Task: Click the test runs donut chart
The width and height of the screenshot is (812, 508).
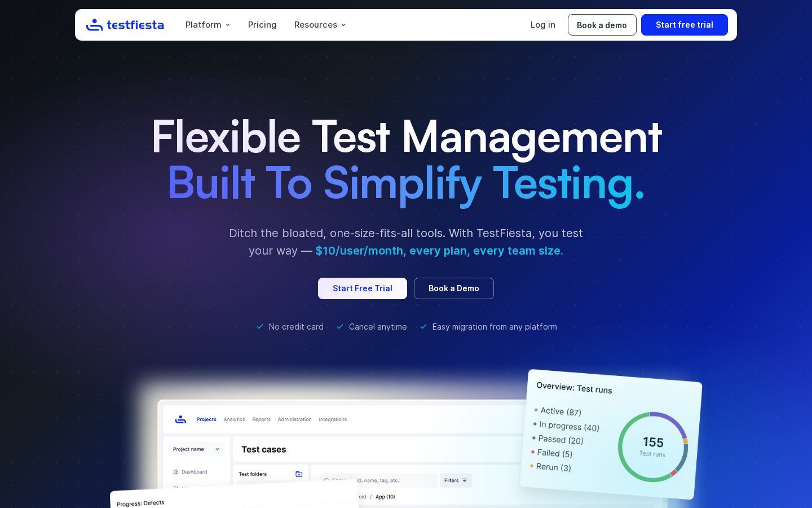Action: [x=653, y=446]
